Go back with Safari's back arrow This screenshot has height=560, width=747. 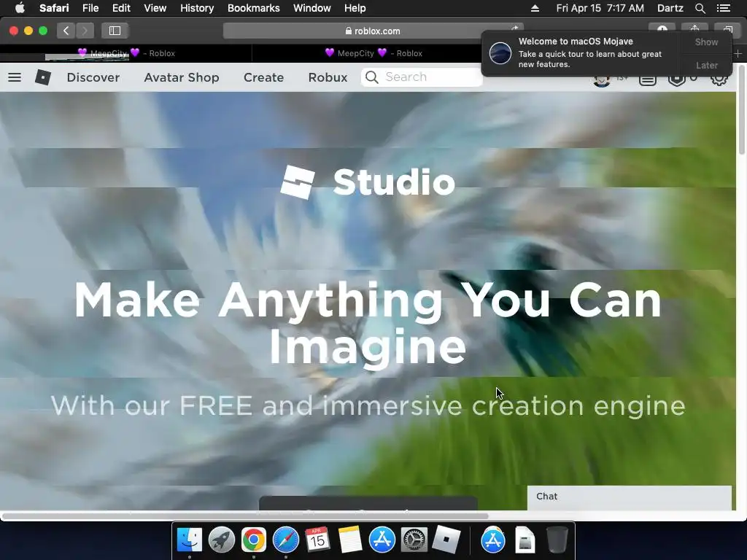coord(66,31)
